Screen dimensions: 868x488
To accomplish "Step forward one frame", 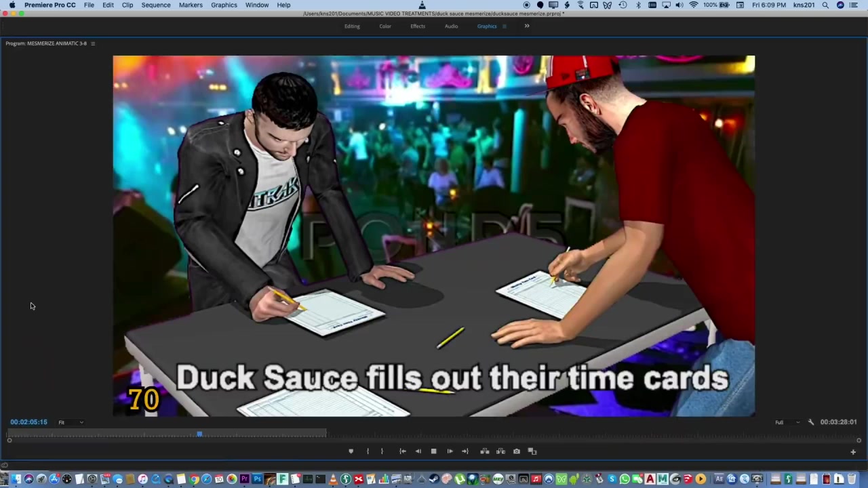I will click(450, 451).
